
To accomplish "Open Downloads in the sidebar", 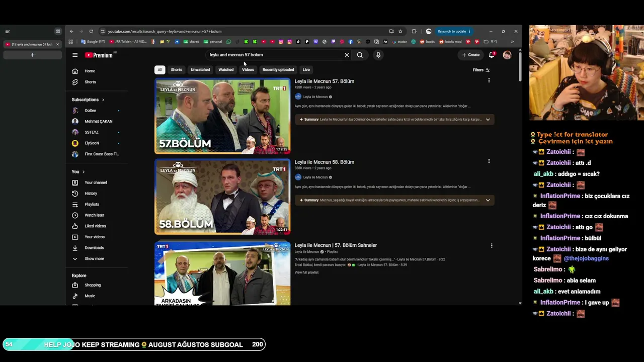I will tap(96, 248).
